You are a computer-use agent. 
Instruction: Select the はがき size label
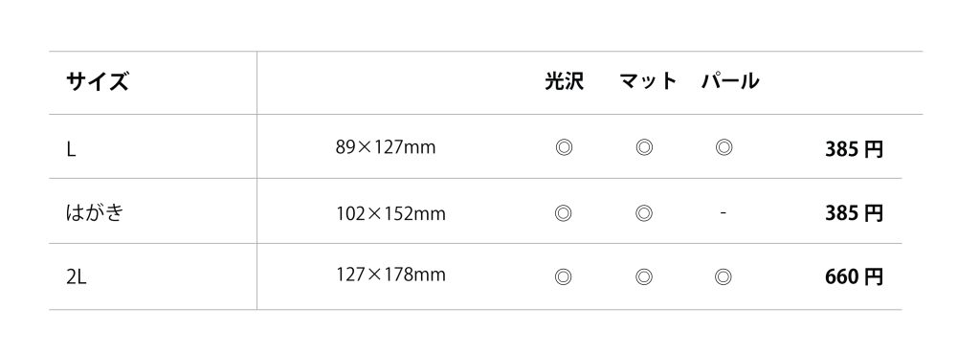[x=95, y=213]
